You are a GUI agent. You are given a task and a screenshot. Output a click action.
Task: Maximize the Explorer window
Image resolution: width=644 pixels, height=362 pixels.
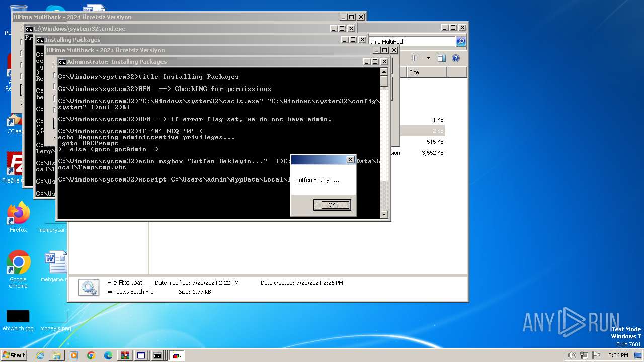[x=453, y=28]
